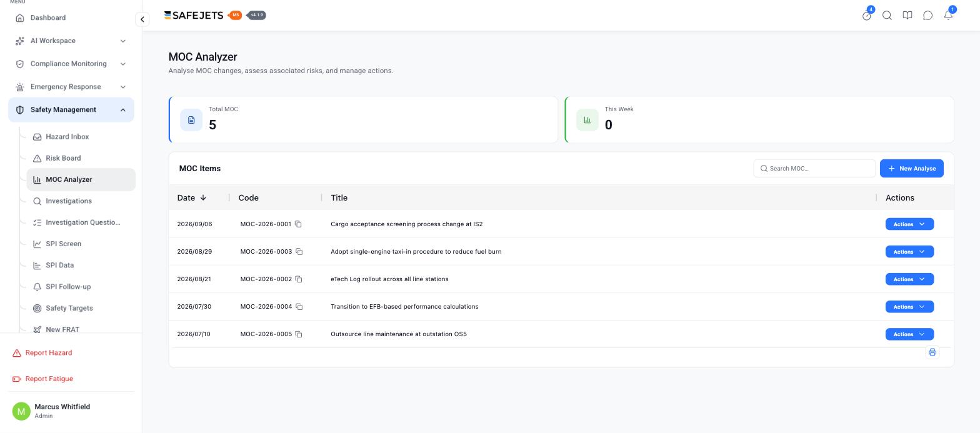Open the chat messages icon
Image resolution: width=980 pixels, height=433 pixels.
click(928, 16)
